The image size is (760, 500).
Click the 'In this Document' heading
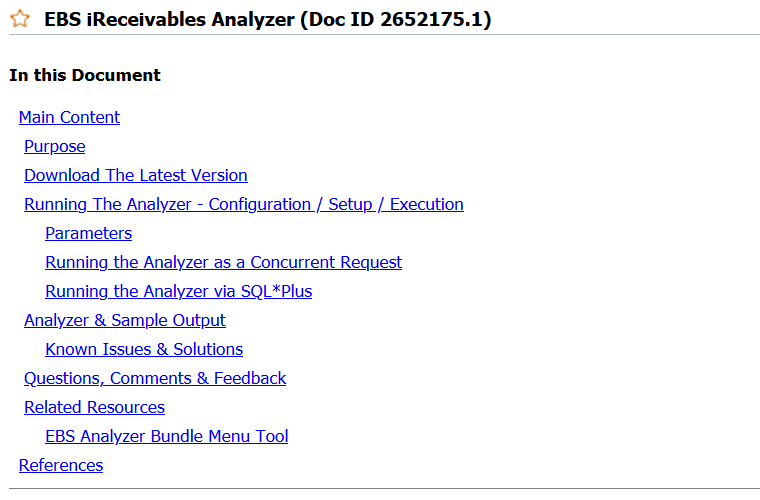tap(85, 75)
